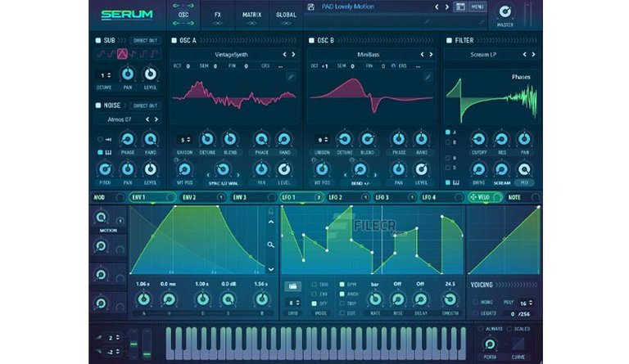Image resolution: width=629 pixels, height=364 pixels.
Task: Go to previous OSC A wavetable
Action: point(284,55)
